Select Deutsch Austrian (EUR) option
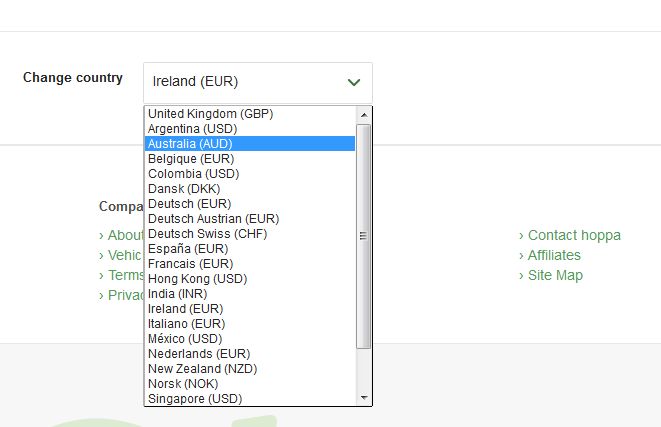Viewport: 661px width, 427px height. click(x=250, y=219)
